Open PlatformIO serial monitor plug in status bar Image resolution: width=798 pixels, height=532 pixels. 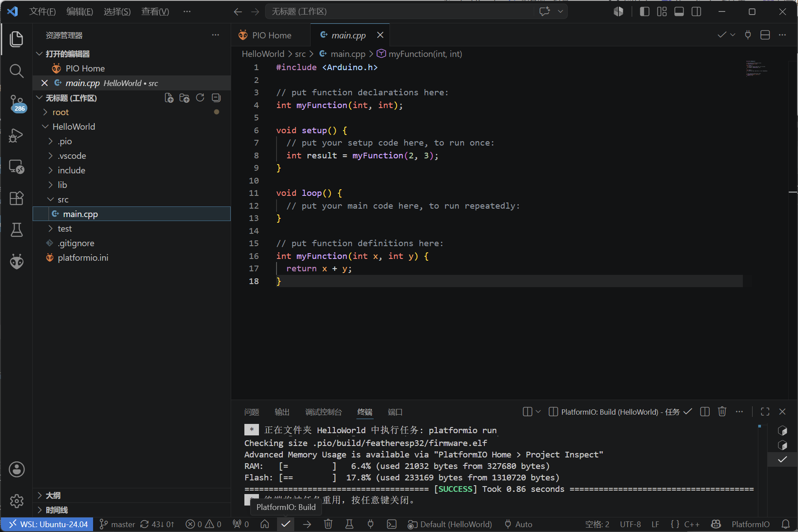coord(371,524)
